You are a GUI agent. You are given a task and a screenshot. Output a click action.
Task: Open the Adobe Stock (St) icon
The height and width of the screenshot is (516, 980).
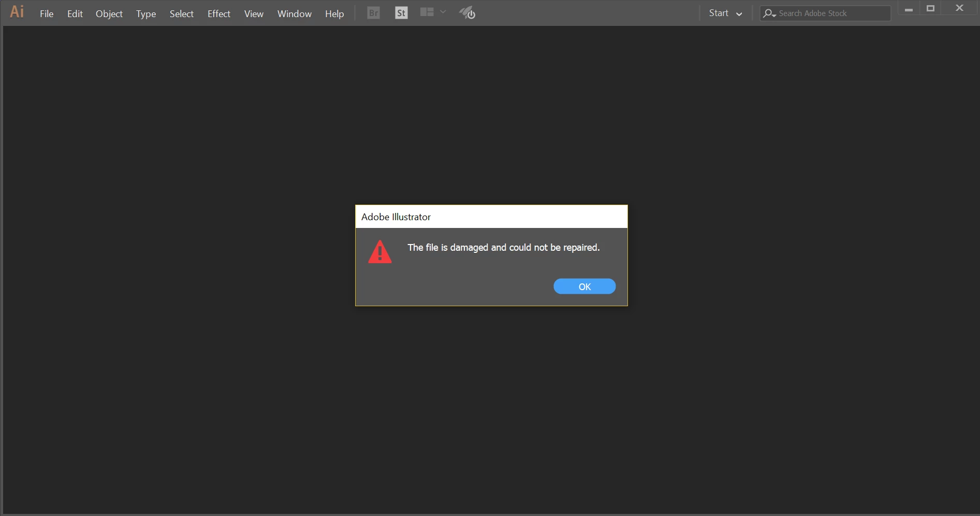pyautogui.click(x=401, y=13)
